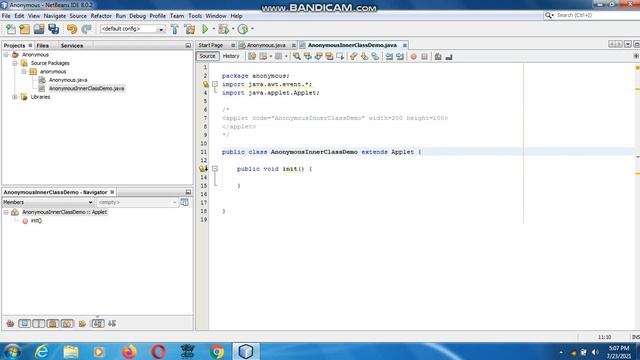Image resolution: width=640 pixels, height=360 pixels.
Task: Expand the Libraries tree node
Action: [15, 97]
